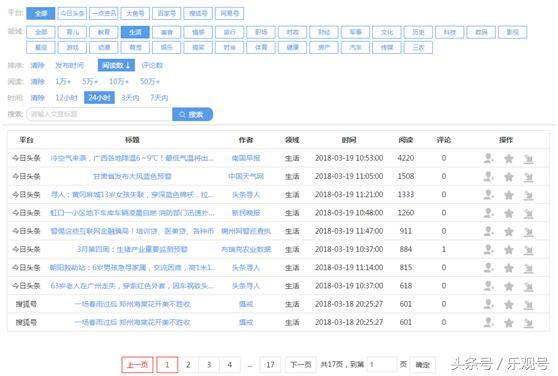The width and height of the screenshot is (558, 376).
Task: Select the 育儿 domain tab
Action: tap(72, 32)
